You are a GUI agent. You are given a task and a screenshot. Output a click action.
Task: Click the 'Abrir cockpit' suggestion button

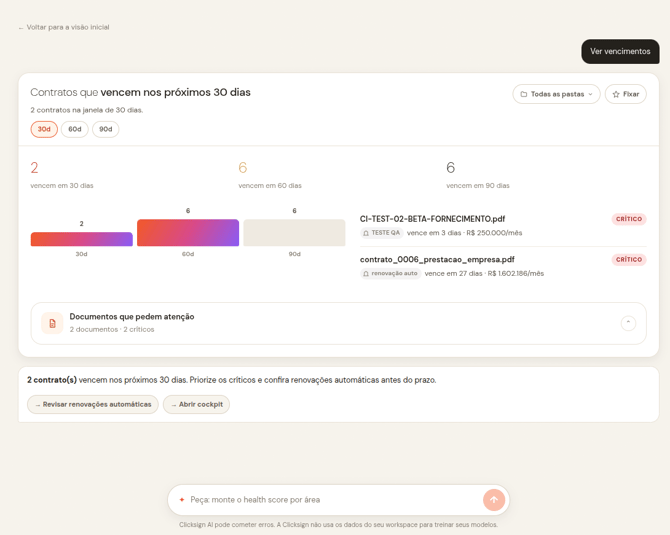click(x=197, y=404)
